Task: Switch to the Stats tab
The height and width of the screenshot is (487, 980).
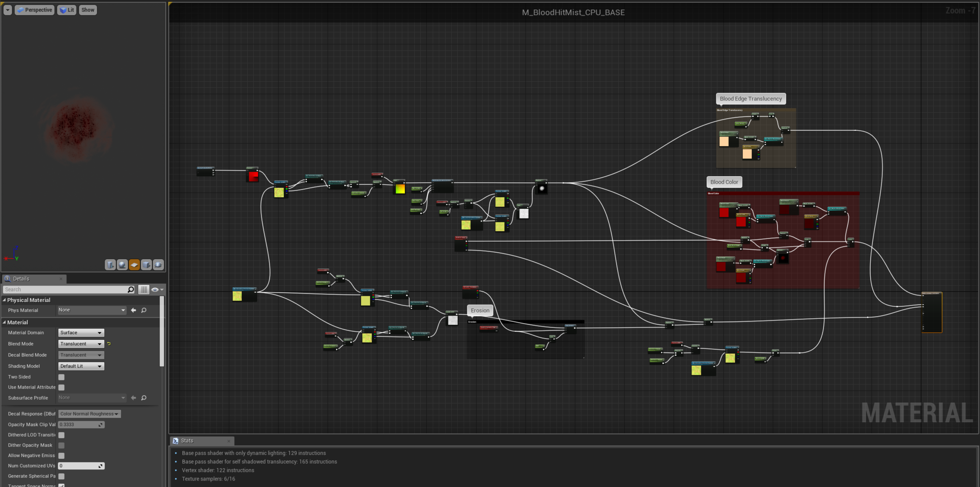Action: pyautogui.click(x=187, y=441)
